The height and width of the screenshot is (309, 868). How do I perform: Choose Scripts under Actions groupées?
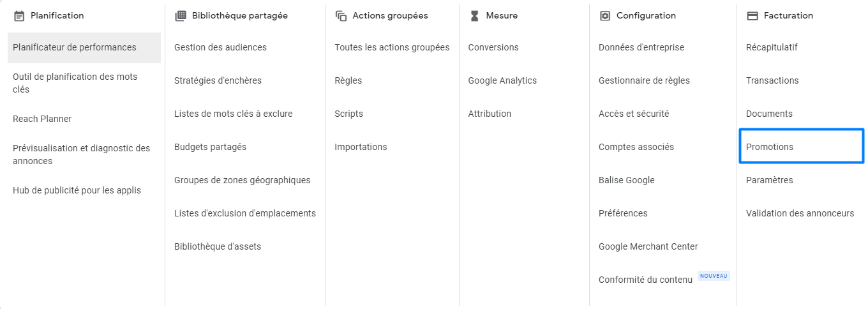click(348, 114)
